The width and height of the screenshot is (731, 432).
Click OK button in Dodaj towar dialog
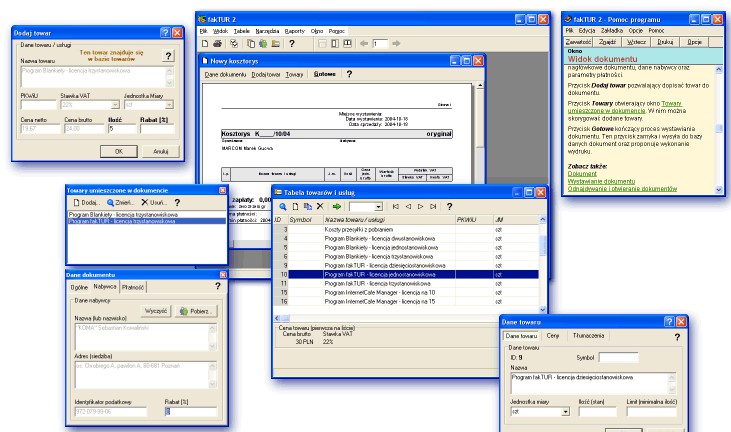coord(119,151)
